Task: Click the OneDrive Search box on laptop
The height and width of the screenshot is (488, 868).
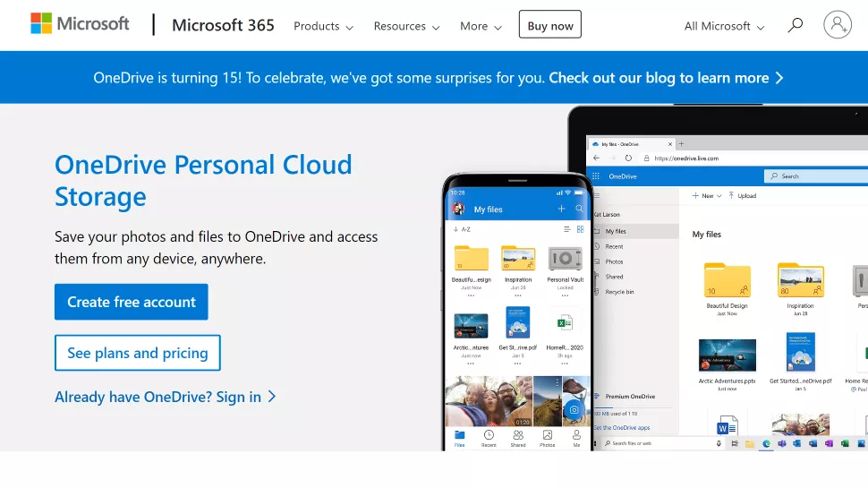Action: [816, 176]
